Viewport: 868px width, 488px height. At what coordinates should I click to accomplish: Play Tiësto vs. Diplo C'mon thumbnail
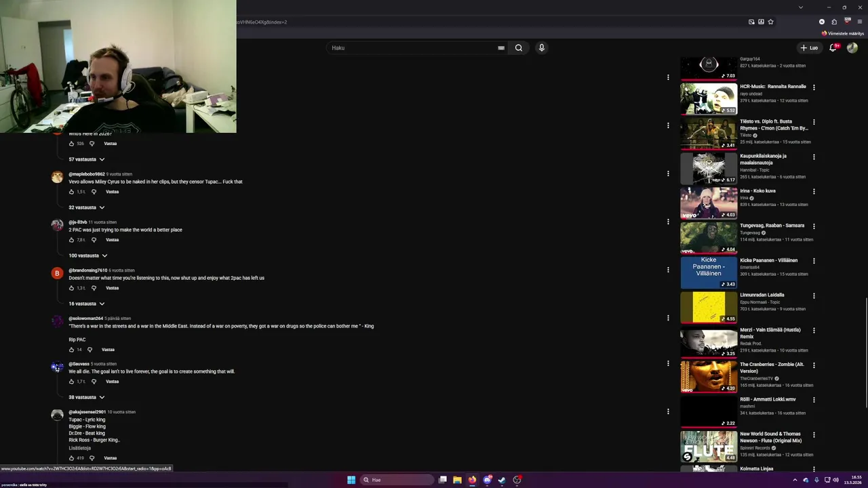click(x=709, y=134)
